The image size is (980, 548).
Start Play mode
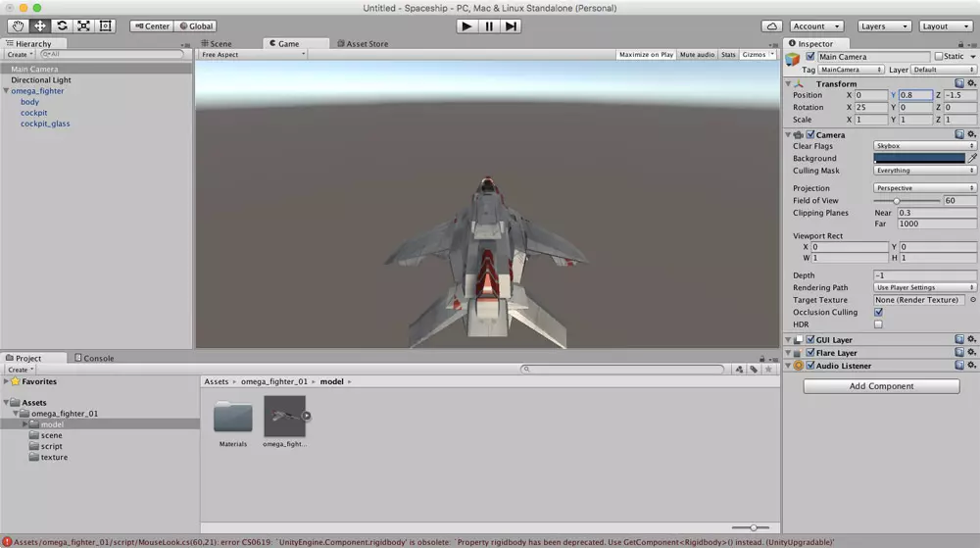click(466, 26)
